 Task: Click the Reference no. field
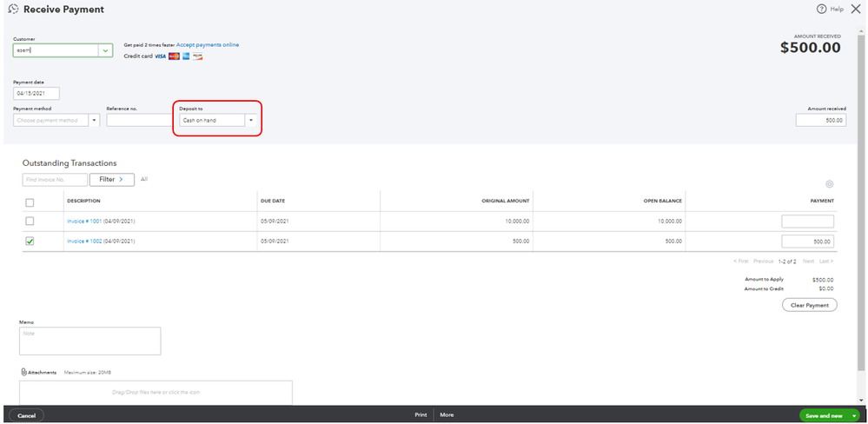point(140,120)
